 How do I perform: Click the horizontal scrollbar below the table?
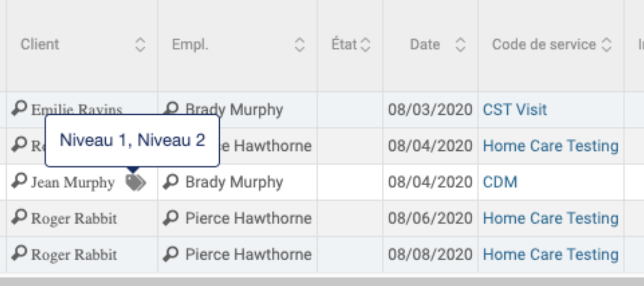[322, 281]
